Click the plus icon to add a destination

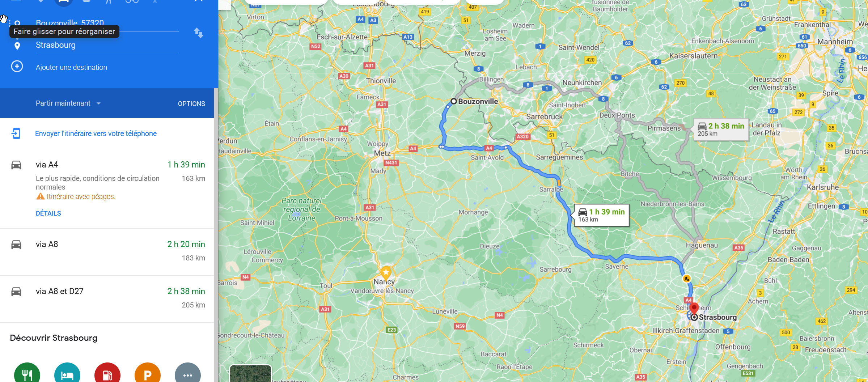[17, 67]
